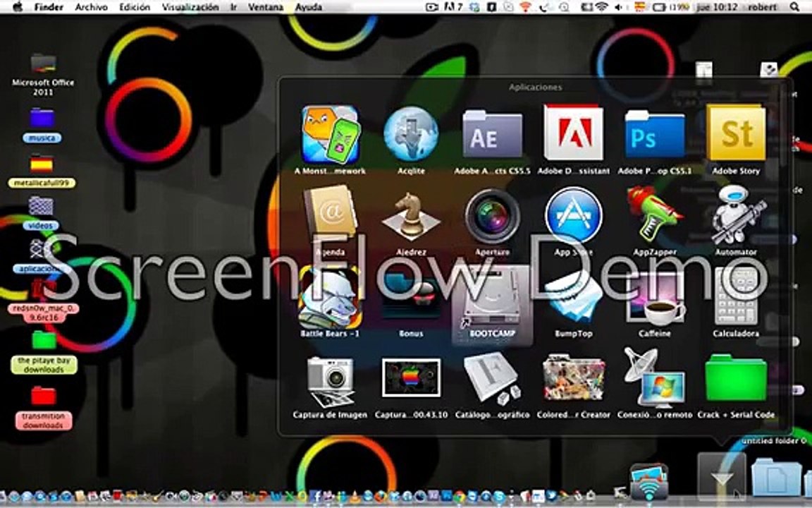Open the Adobe Photoshop CS5.1 folder
Viewport: 812px width, 508px height.
655,134
